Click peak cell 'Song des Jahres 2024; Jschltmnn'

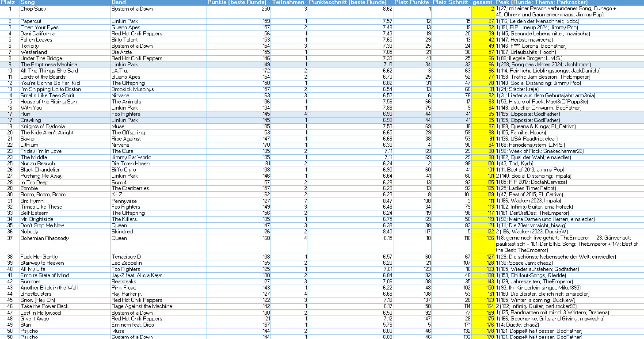point(569,65)
